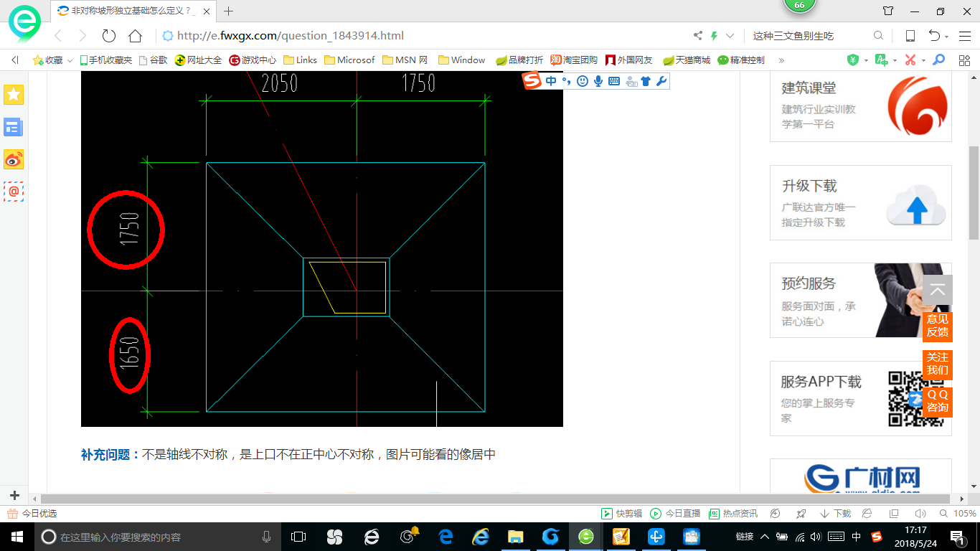
Task: Toggle Sogou Chinese/English mode 中
Action: (x=551, y=81)
